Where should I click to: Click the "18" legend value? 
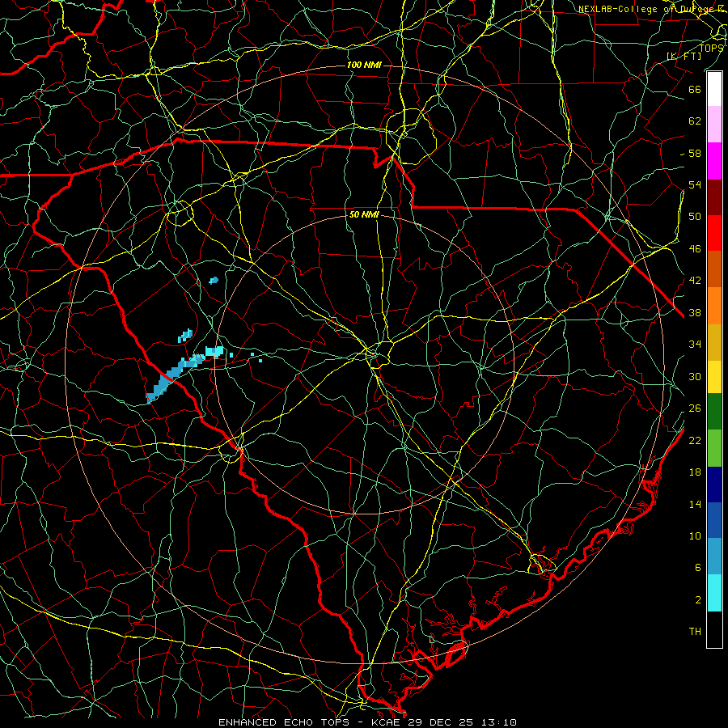point(695,472)
